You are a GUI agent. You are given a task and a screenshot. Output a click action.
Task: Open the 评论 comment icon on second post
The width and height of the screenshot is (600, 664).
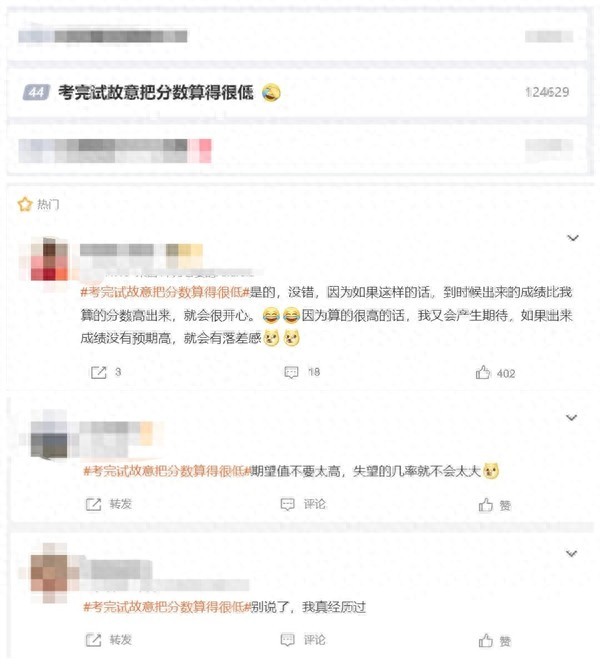pos(288,504)
